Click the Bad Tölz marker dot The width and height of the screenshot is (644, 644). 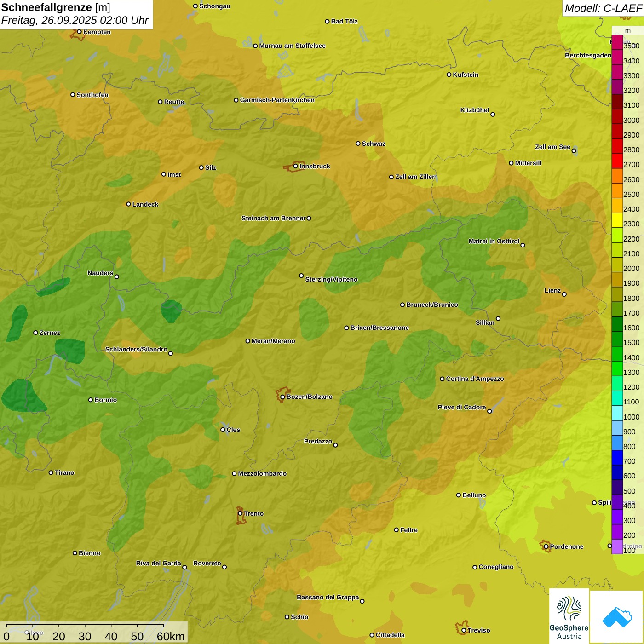point(327,21)
